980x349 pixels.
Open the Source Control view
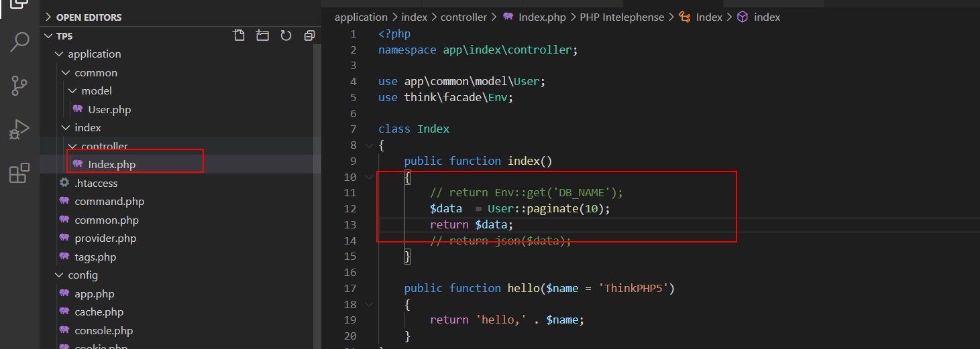coord(19,85)
